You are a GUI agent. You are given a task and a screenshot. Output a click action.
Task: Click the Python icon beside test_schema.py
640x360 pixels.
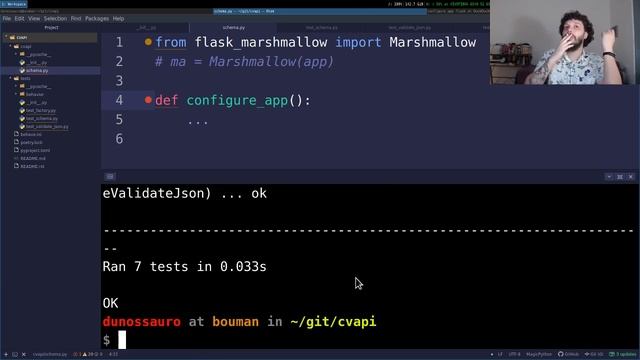pyautogui.click(x=22, y=119)
